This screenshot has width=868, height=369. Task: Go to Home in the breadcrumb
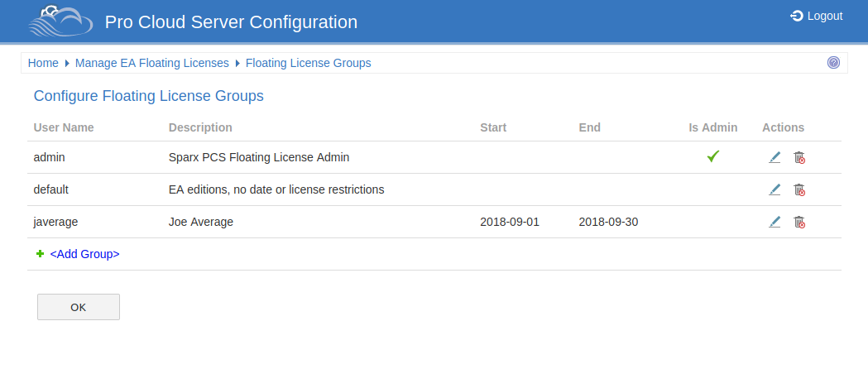[43, 63]
